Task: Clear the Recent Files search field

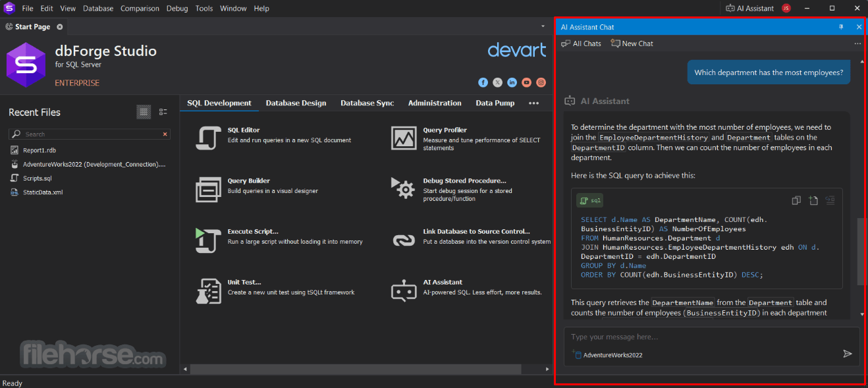Action: (165, 134)
